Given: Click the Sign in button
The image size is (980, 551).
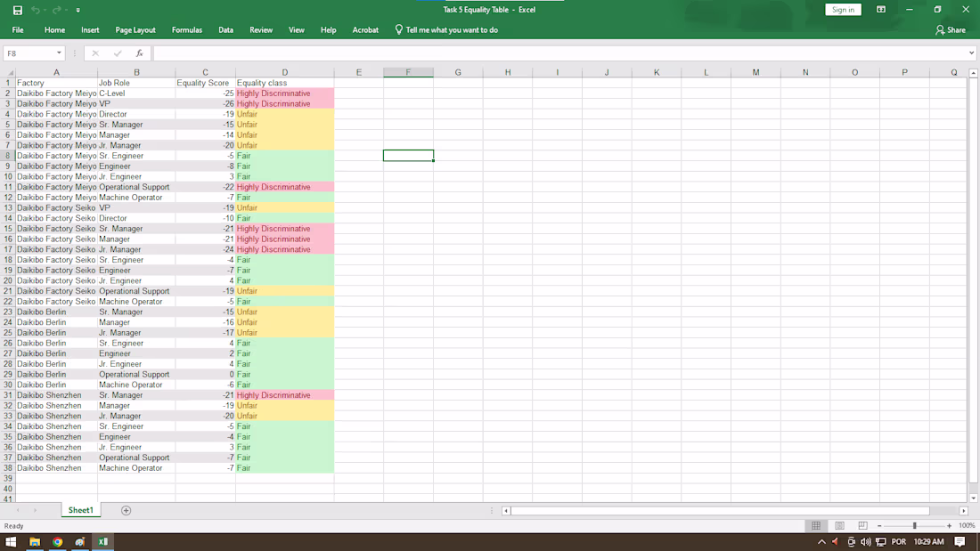Looking at the screenshot, I should pyautogui.click(x=843, y=10).
